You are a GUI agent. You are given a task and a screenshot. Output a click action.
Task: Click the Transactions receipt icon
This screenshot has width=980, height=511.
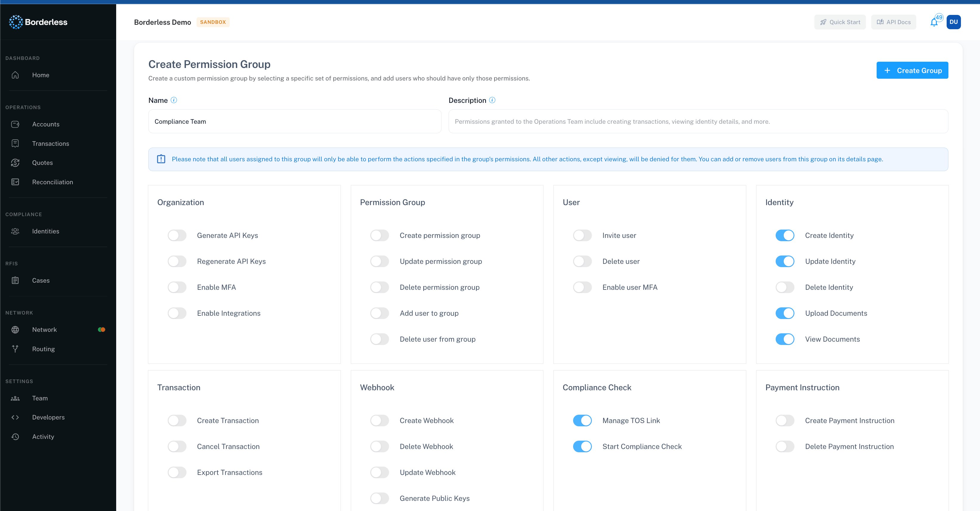(15, 143)
